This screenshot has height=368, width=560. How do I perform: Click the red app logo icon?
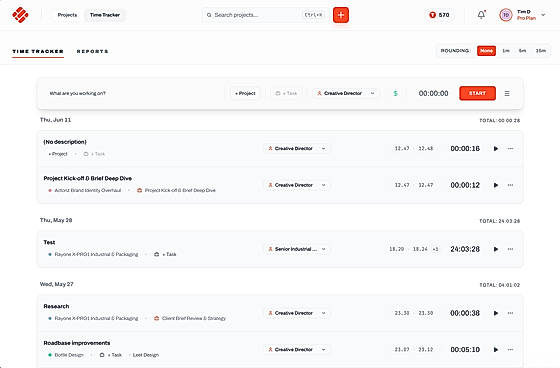coord(20,15)
